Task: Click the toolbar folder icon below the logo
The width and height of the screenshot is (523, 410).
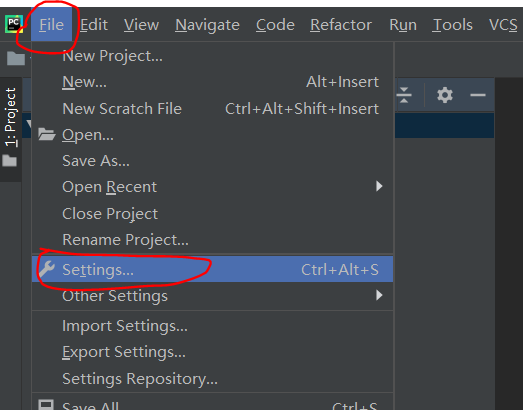Action: click(x=16, y=58)
